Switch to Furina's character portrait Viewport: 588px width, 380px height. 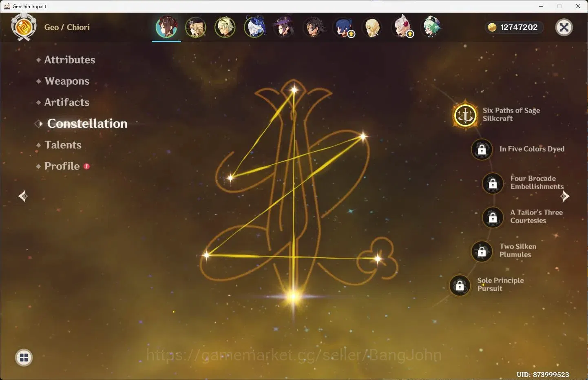(254, 27)
